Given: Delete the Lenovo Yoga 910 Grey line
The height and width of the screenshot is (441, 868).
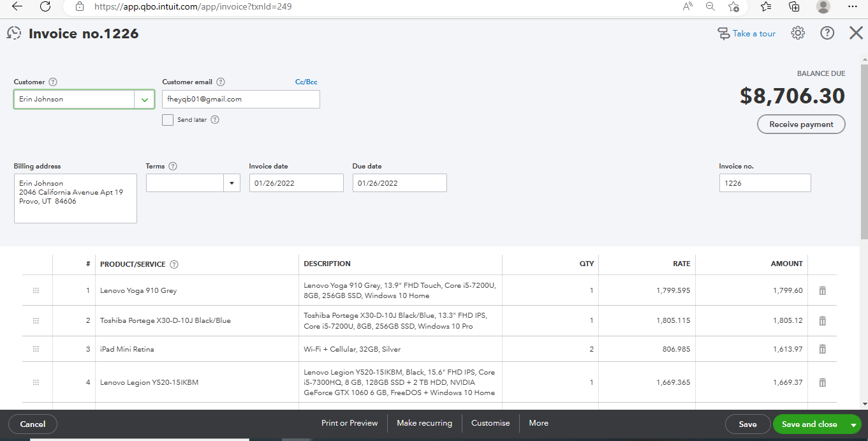Looking at the screenshot, I should click(x=822, y=290).
